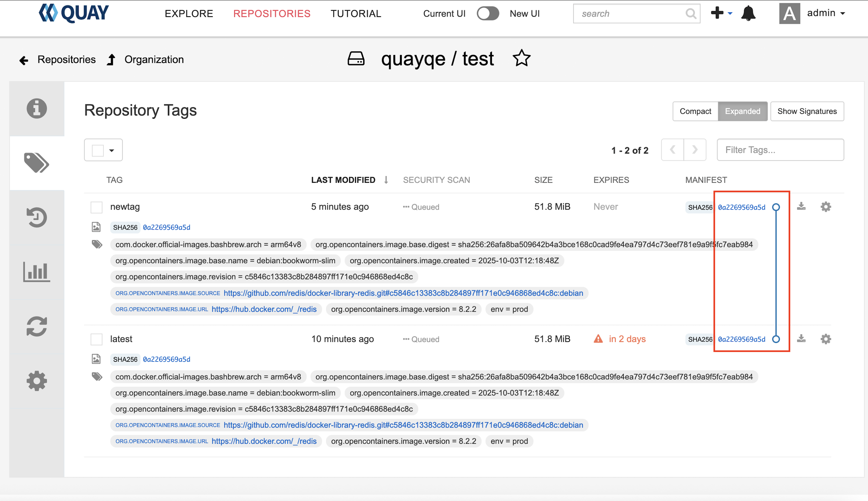Focus the Filter Tags input field
Screen dimensions: 868x501
click(780, 150)
